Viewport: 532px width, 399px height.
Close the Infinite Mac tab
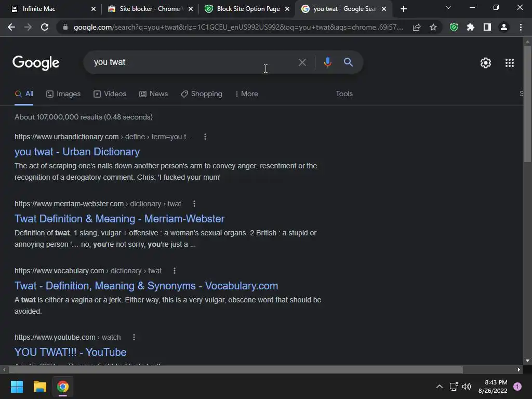[x=94, y=9]
